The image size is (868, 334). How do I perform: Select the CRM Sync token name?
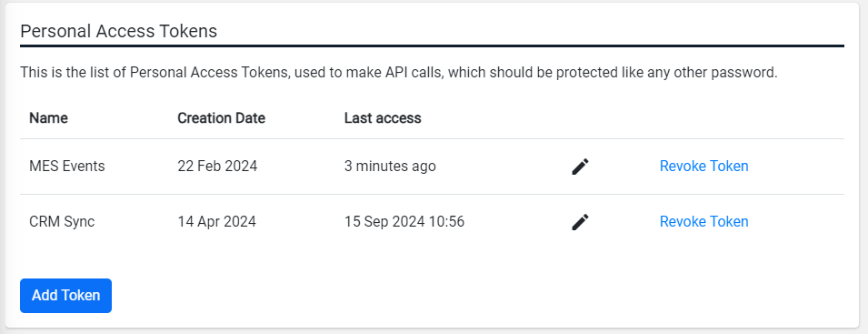62,222
